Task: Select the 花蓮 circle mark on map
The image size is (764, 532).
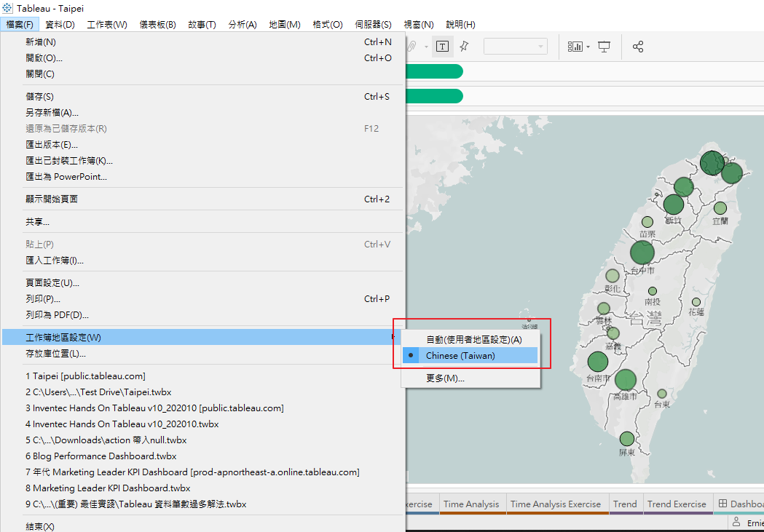Action: tap(696, 302)
